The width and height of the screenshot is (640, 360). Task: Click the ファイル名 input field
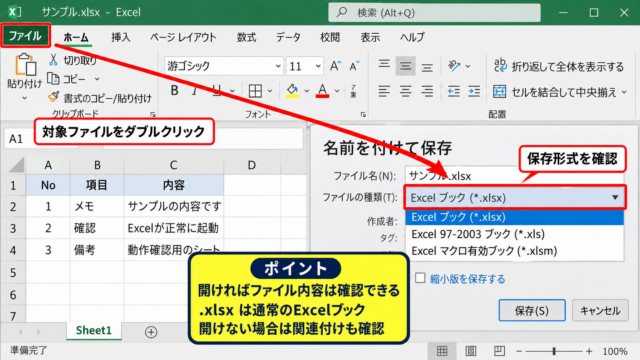click(514, 176)
